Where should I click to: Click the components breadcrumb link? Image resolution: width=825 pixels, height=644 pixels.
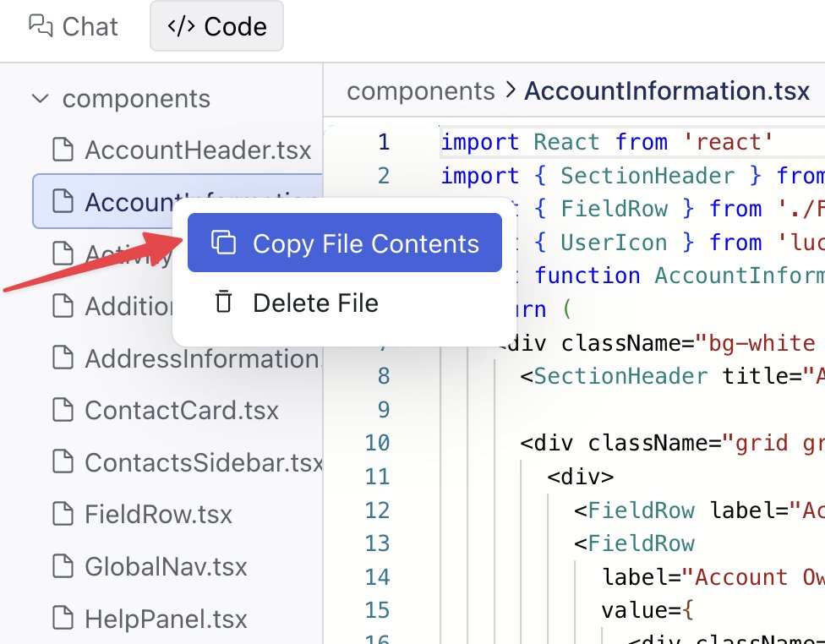pos(420,90)
